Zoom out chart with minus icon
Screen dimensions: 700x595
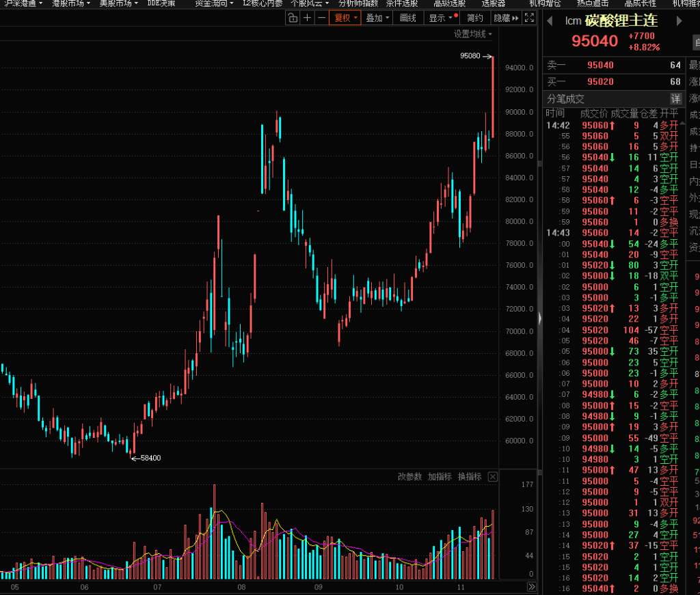[321, 18]
